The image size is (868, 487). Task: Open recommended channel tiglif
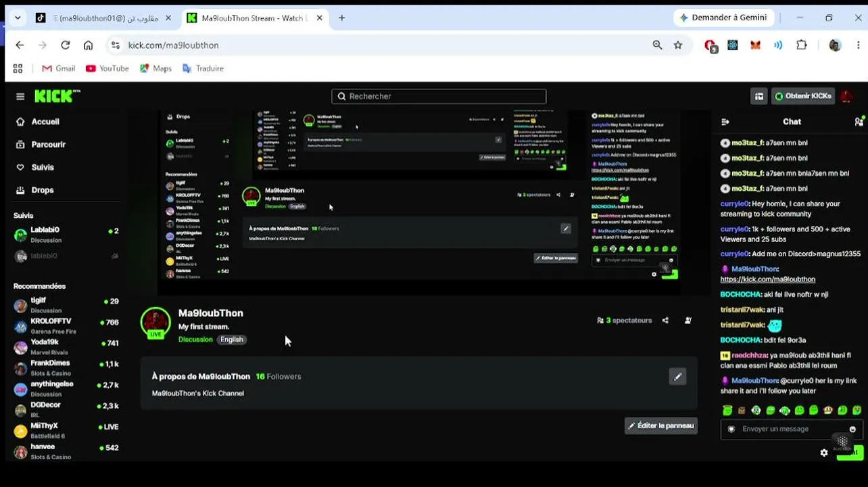click(66, 305)
